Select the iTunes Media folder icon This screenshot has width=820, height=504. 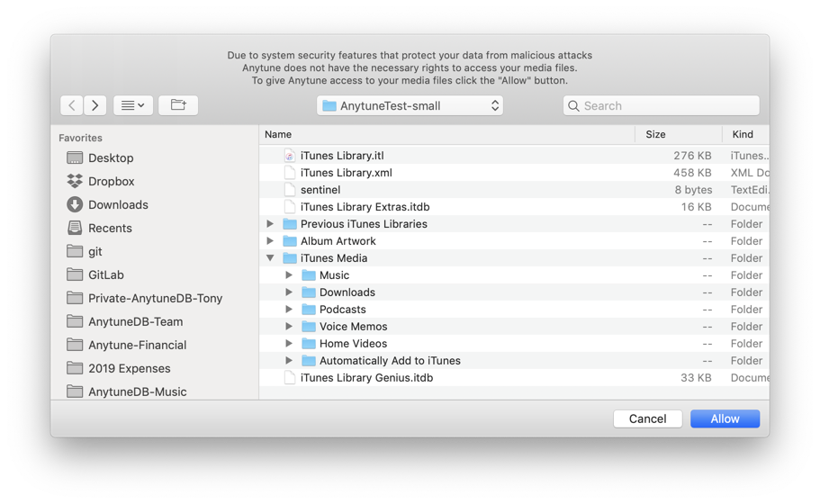tap(290, 257)
